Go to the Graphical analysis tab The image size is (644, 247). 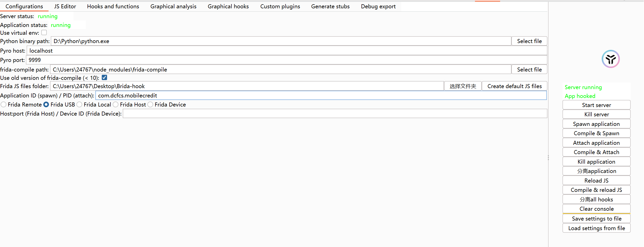point(173,7)
